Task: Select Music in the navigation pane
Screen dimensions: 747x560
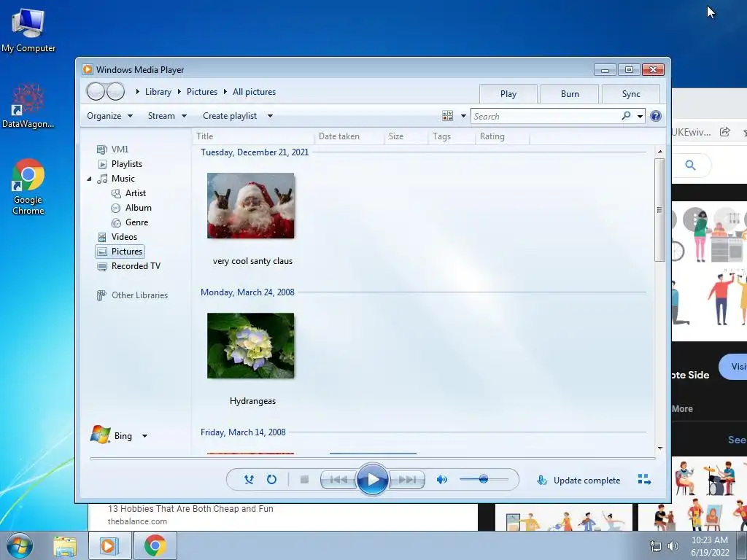Action: click(x=116, y=179)
